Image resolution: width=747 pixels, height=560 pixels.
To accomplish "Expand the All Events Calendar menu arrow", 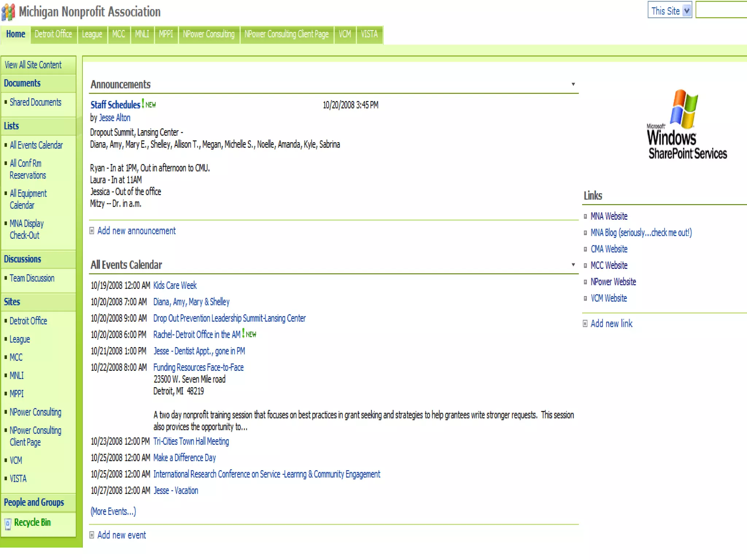I will [x=573, y=265].
